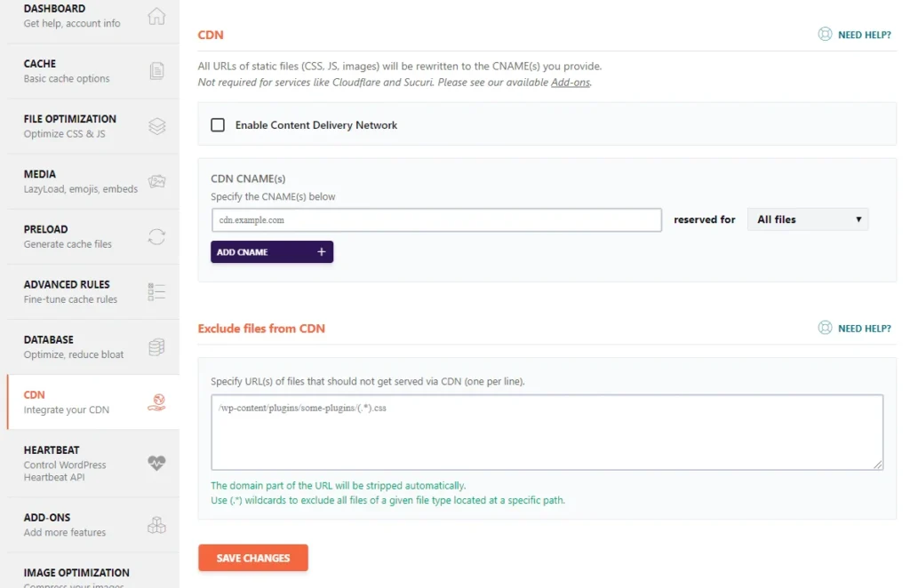Click the Add-ons cubes icon

[x=156, y=525]
